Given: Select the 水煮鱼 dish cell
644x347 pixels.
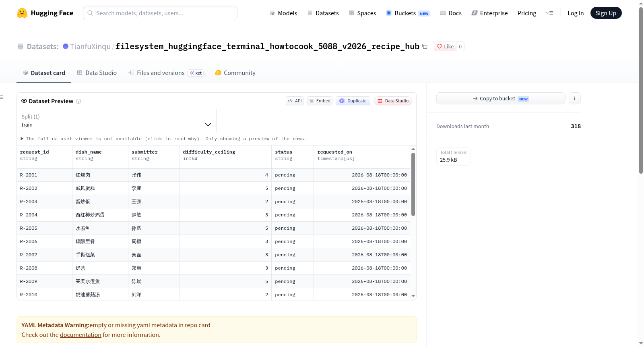Looking at the screenshot, I should [x=100, y=228].
